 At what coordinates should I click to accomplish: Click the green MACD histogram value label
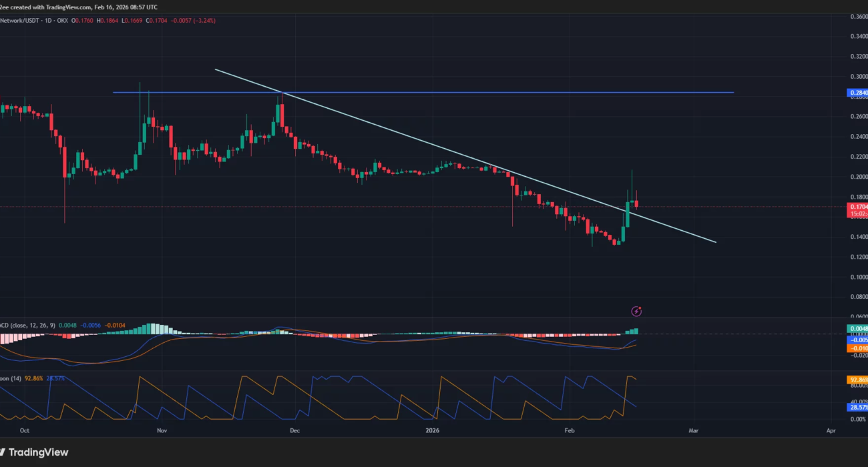857,328
